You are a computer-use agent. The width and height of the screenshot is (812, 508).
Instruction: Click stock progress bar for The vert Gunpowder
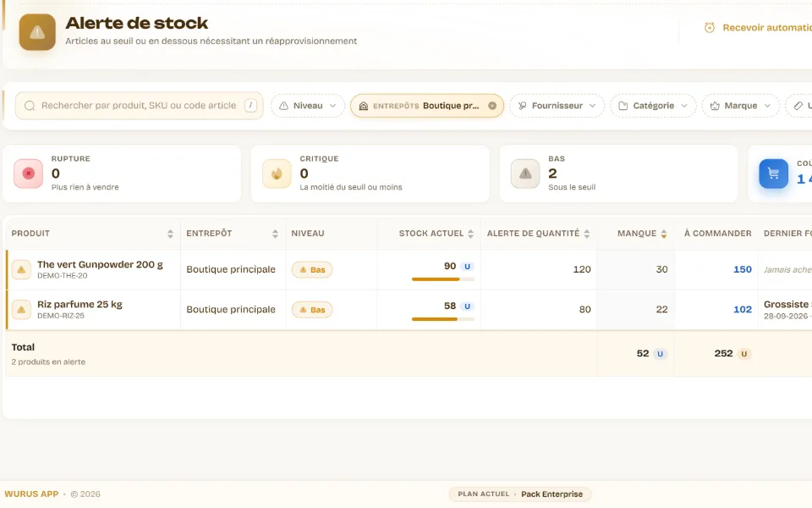tap(442, 279)
